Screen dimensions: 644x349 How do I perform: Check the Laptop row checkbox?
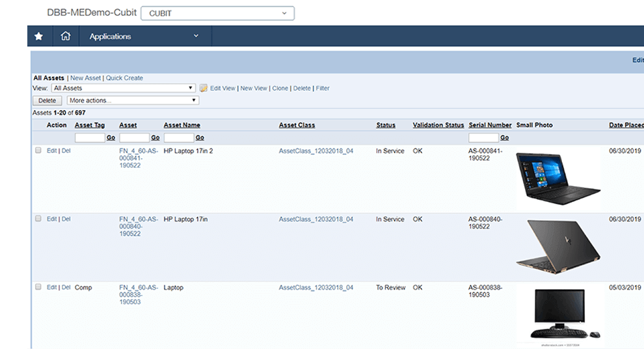point(38,287)
